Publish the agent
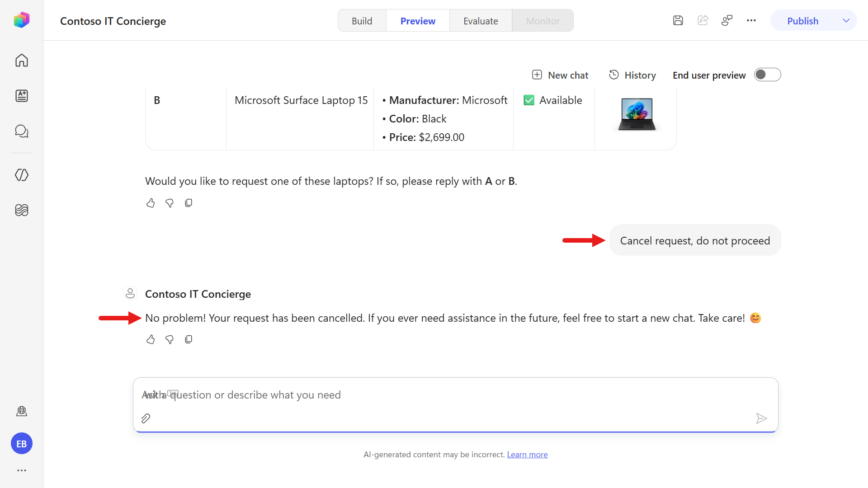This screenshot has width=868, height=488. [802, 21]
